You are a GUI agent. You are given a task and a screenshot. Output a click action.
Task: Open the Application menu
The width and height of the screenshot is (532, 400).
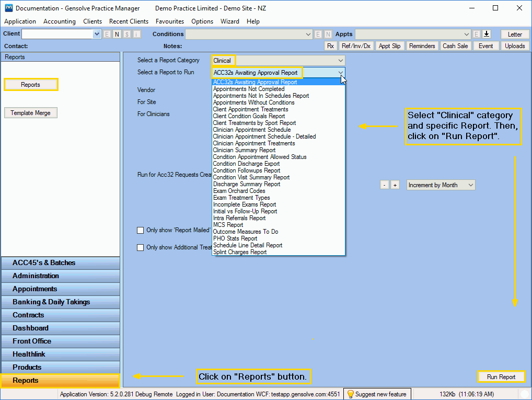[x=20, y=21]
